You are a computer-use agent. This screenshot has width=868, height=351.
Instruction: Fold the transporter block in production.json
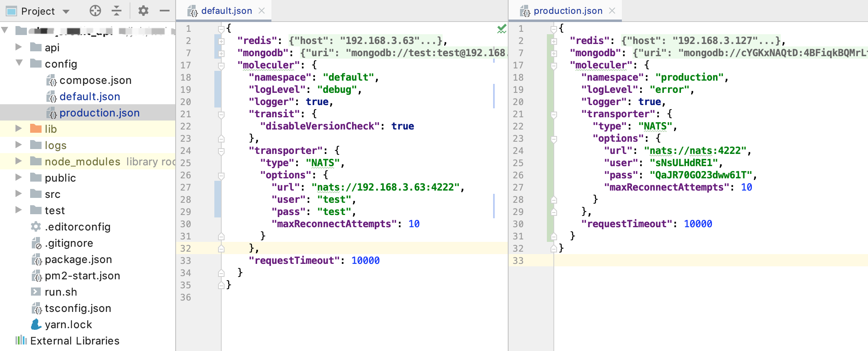pyautogui.click(x=554, y=114)
